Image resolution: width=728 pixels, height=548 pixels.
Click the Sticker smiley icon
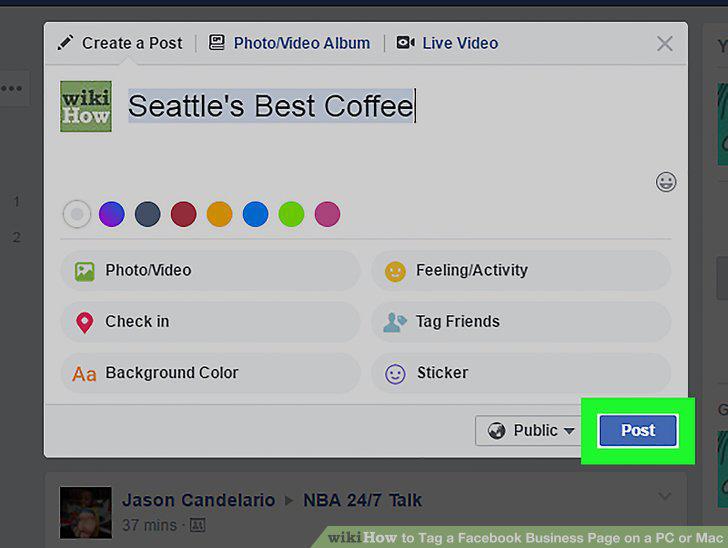[395, 374]
